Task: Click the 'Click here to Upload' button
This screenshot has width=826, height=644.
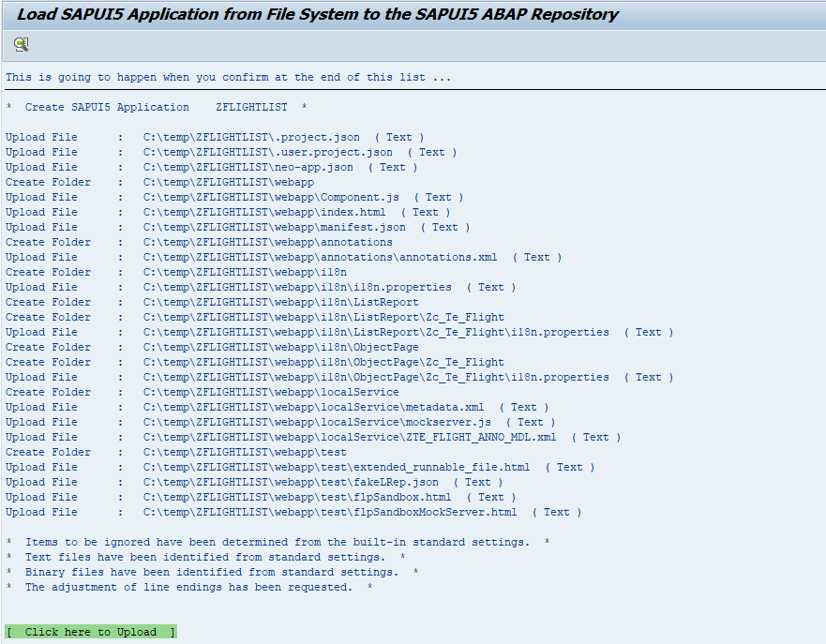Action: coord(91,632)
